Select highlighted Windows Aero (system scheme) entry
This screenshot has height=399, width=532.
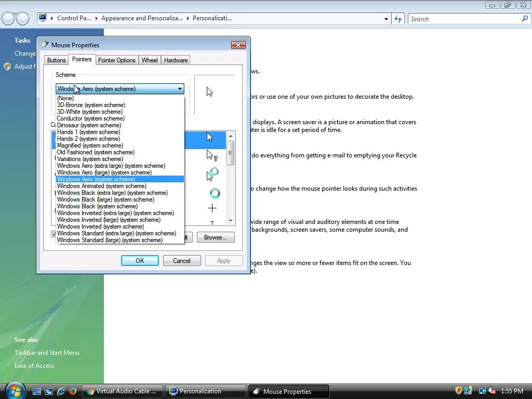[120, 179]
